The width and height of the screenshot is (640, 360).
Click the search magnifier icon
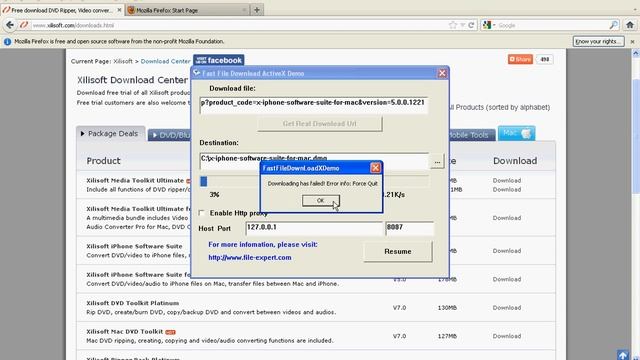click(613, 25)
